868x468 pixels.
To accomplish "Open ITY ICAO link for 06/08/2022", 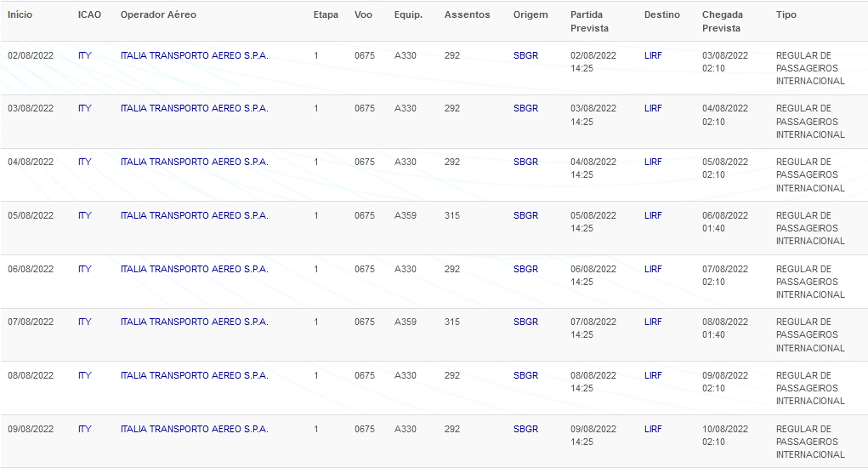I will tap(85, 269).
